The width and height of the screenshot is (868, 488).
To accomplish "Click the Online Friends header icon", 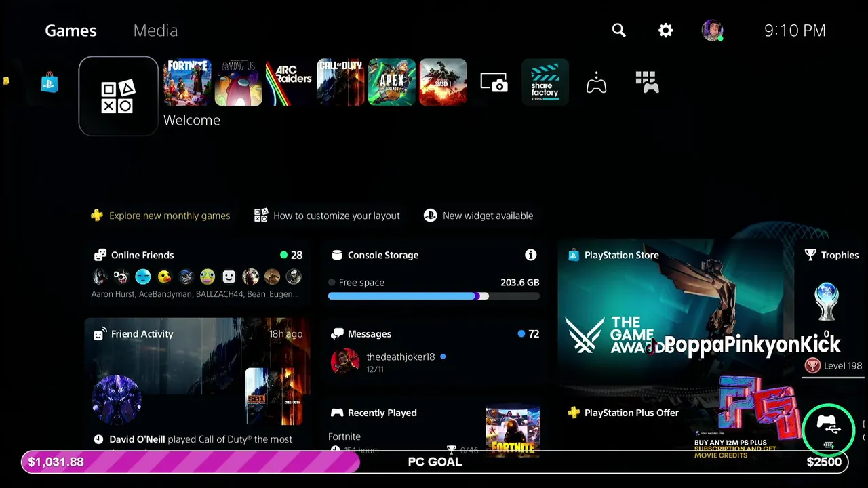I will point(100,255).
